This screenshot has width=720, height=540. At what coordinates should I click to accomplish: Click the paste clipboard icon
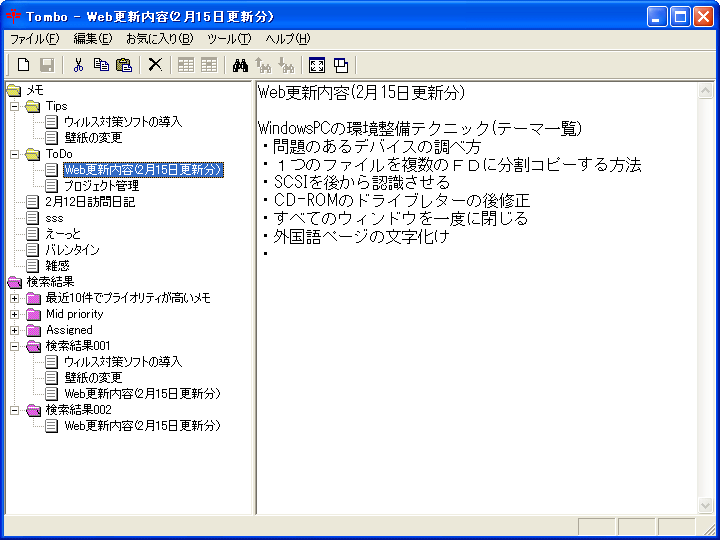(124, 65)
